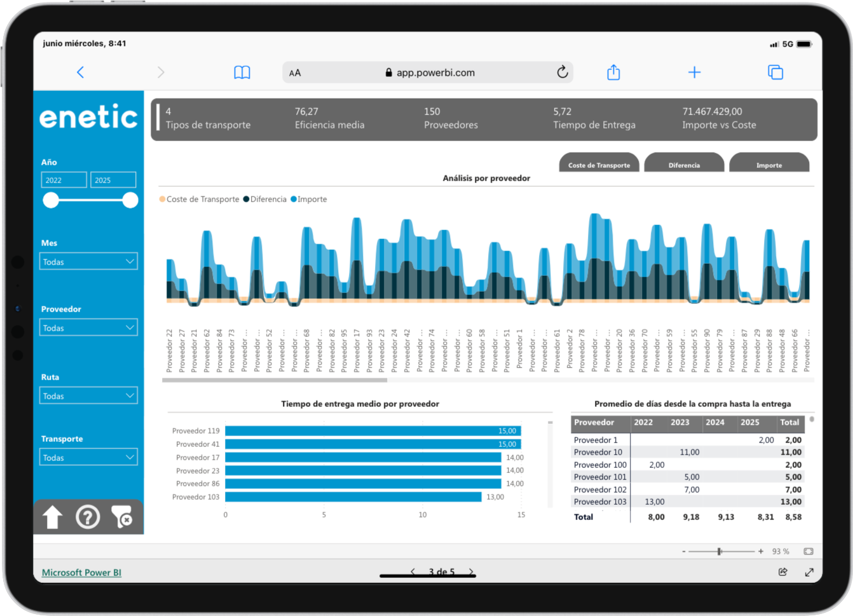Click table row Proveedor 101
853x616 pixels.
tap(687, 477)
